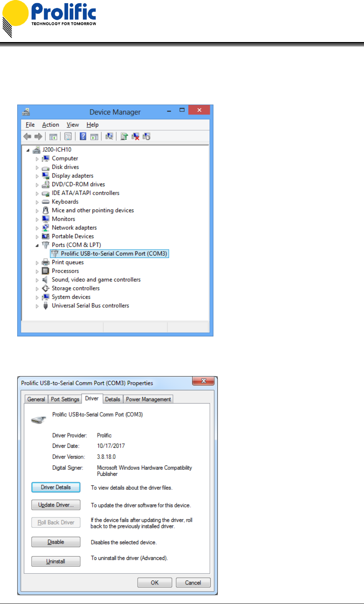
Task: Click Update Driver Software toolbar icon
Action: pyautogui.click(x=124, y=137)
